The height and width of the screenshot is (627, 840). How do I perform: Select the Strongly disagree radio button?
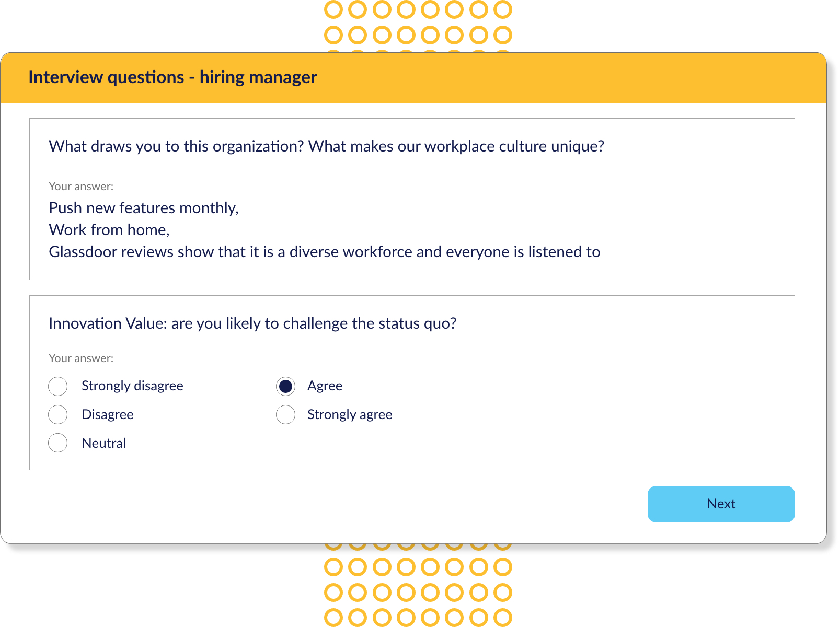tap(57, 386)
